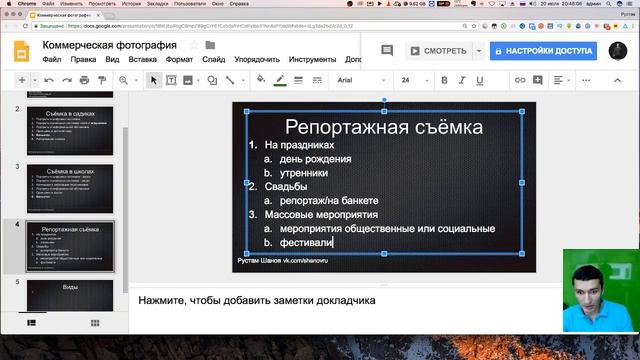Select the text box tool
The width and height of the screenshot is (640, 360).
click(x=171, y=80)
